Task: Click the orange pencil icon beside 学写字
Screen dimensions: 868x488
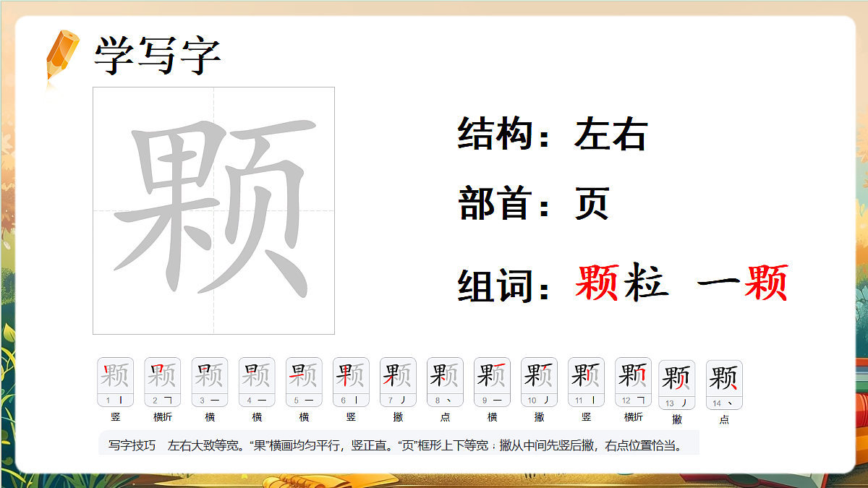Action: pos(62,56)
